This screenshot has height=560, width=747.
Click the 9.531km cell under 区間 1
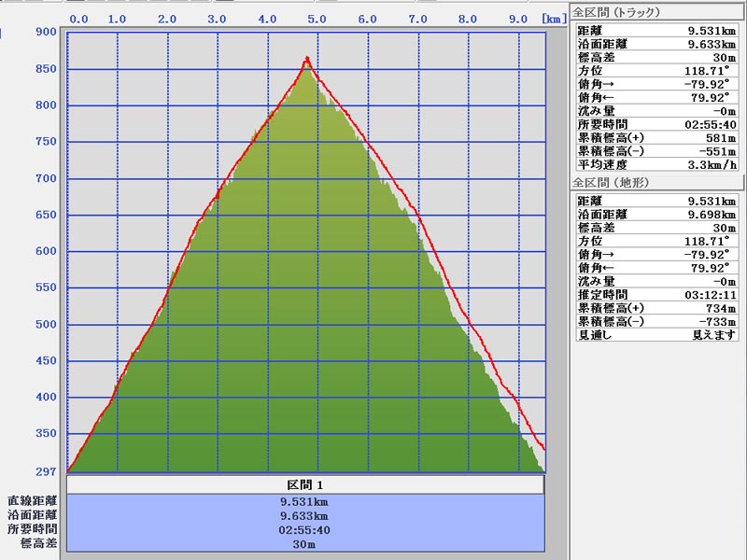point(304,501)
